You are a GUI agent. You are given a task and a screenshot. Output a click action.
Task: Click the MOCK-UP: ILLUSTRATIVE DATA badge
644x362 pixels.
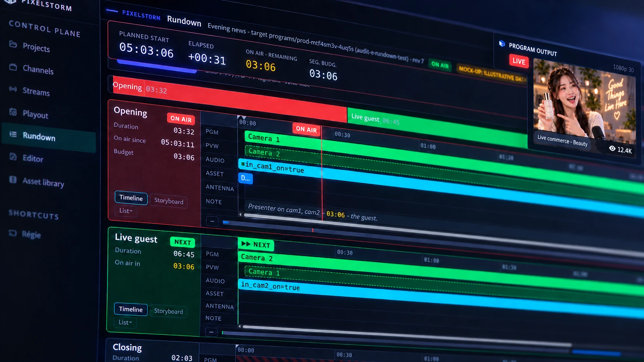[x=492, y=74]
